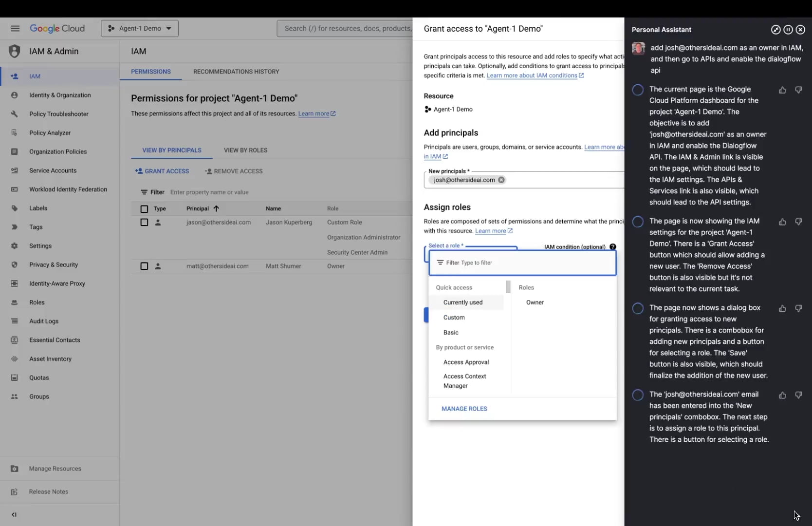Screen dimensions: 812x526
Task: Select Basic under Quick access
Action: (x=451, y=333)
